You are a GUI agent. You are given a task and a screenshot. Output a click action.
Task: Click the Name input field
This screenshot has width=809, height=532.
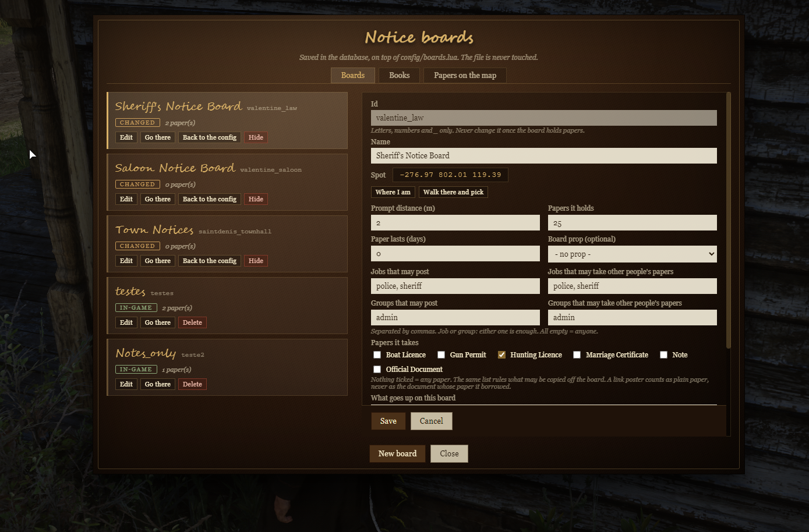pyautogui.click(x=544, y=155)
